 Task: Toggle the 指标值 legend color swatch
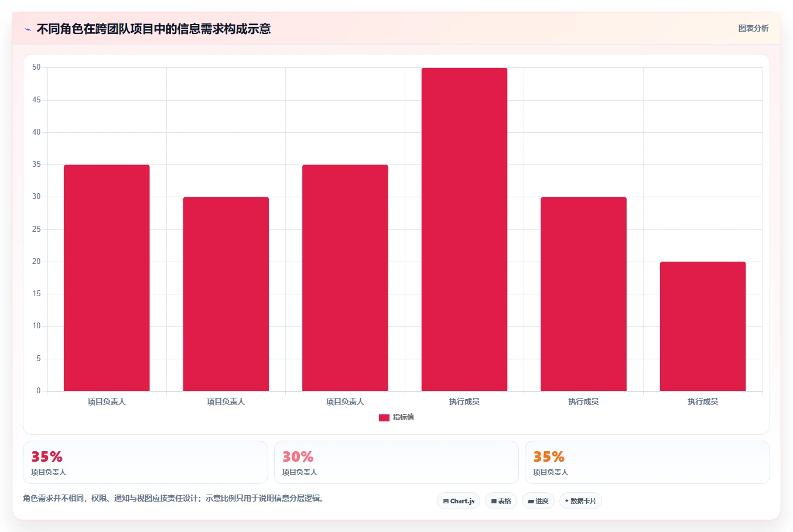point(384,417)
